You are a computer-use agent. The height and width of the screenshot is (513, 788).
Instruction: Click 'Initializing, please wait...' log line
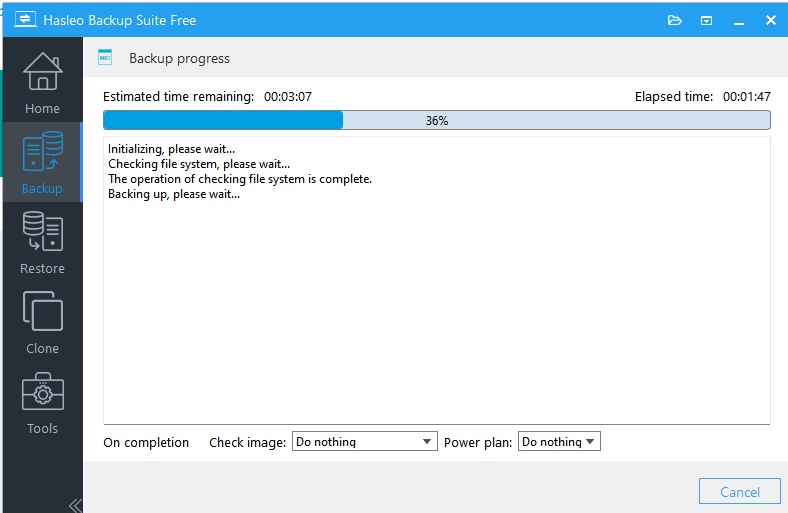tap(171, 149)
